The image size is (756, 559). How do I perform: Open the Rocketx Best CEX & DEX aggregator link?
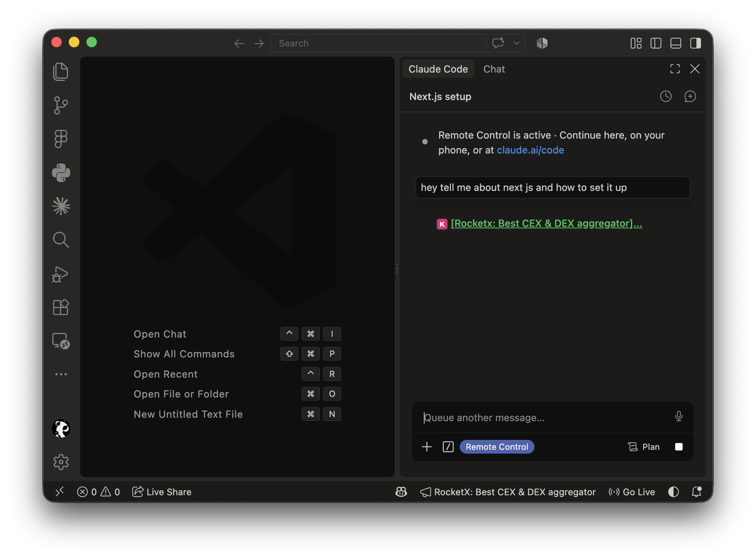pos(546,223)
